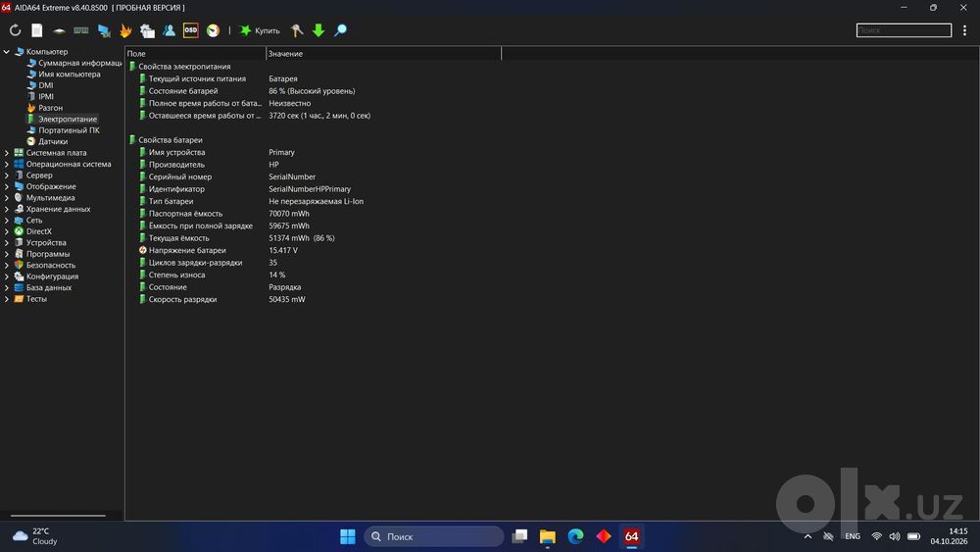Select Суммарная информация in the tree
This screenshot has width=980, height=552.
[x=80, y=63]
